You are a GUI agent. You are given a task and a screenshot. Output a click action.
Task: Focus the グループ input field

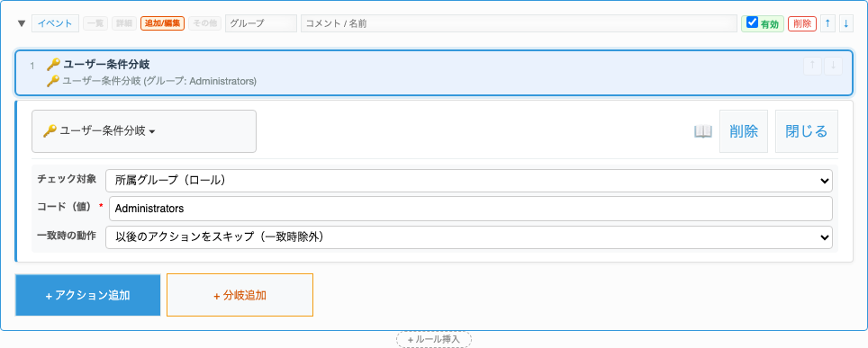(261, 23)
